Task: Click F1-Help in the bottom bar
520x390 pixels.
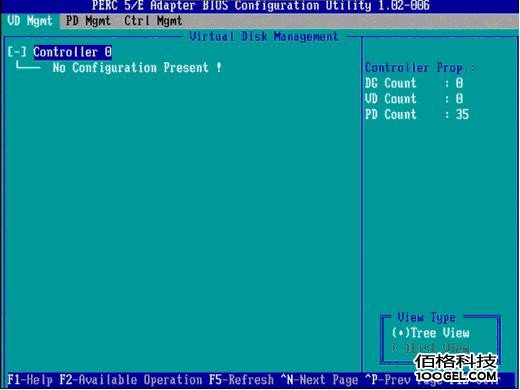Action: click(30, 380)
